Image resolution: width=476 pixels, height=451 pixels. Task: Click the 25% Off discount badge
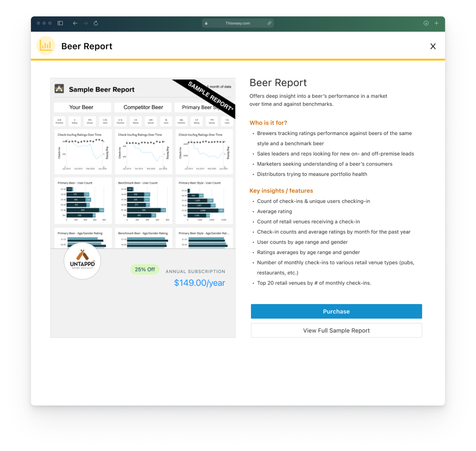[x=145, y=269]
